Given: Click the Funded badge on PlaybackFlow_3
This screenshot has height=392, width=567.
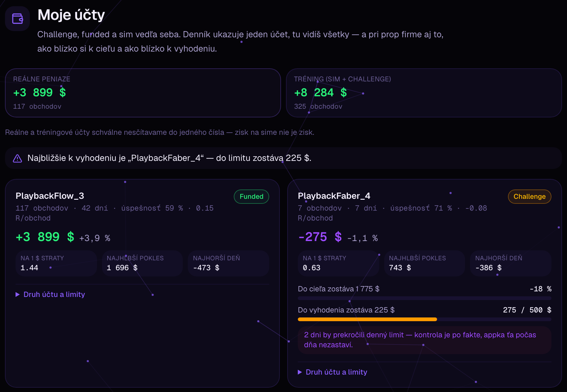Looking at the screenshot, I should tap(251, 197).
